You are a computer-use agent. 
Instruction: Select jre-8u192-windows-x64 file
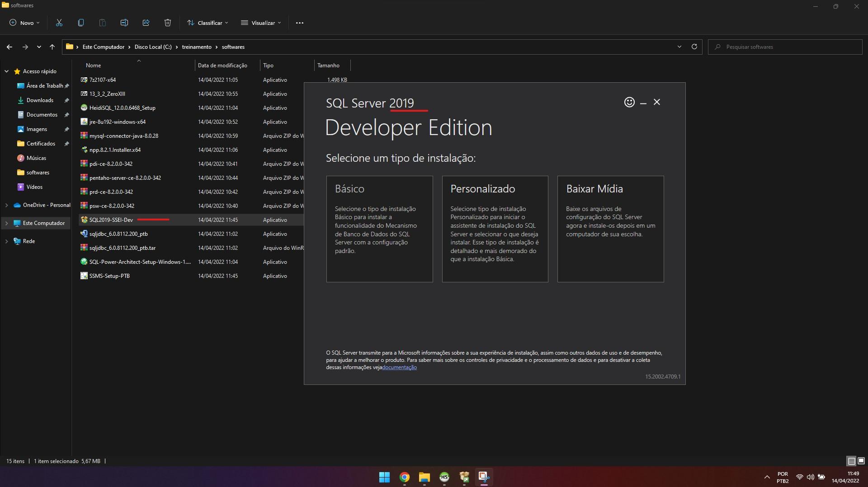point(117,122)
